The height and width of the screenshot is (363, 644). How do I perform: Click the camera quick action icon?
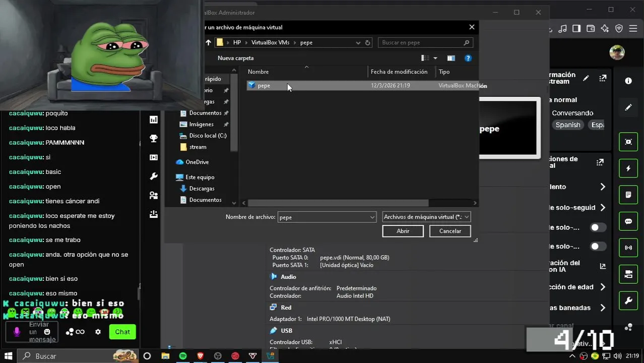(x=628, y=274)
